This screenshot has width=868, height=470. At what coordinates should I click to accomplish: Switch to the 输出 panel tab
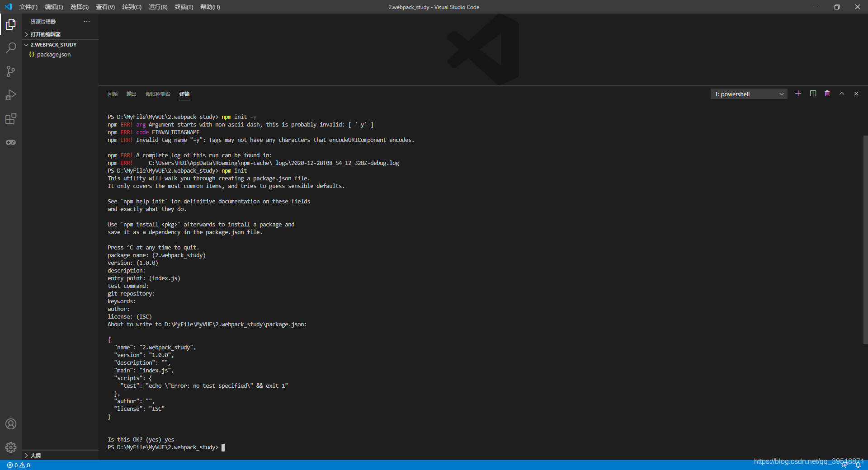click(132, 94)
